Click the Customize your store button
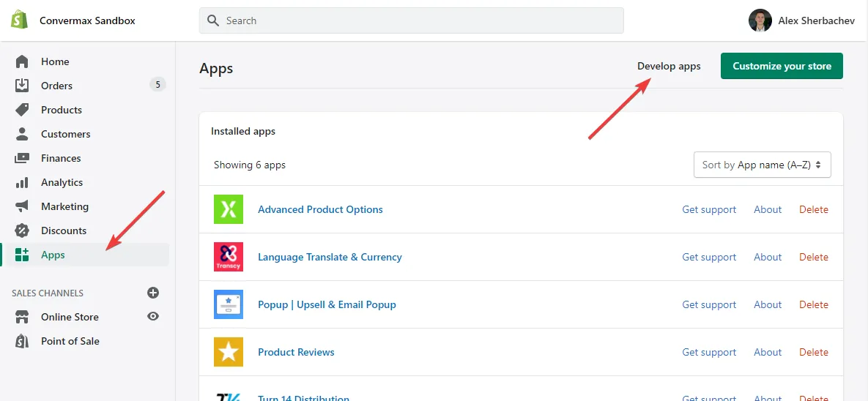The image size is (868, 401). coord(782,66)
